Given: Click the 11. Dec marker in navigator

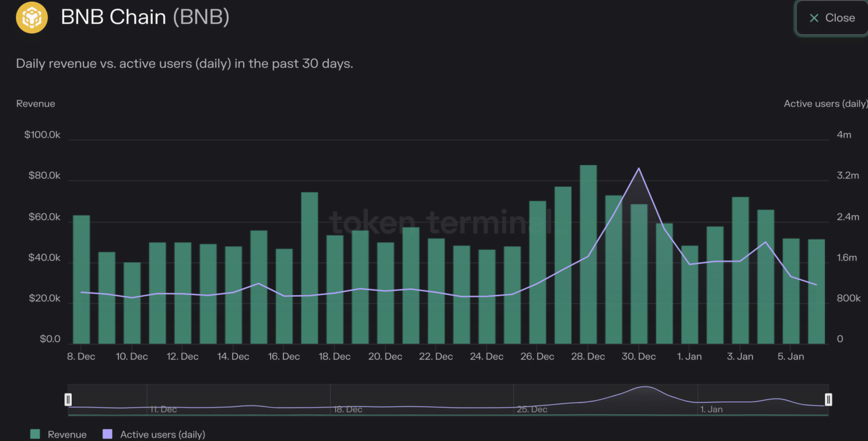Looking at the screenshot, I should click(x=163, y=409).
